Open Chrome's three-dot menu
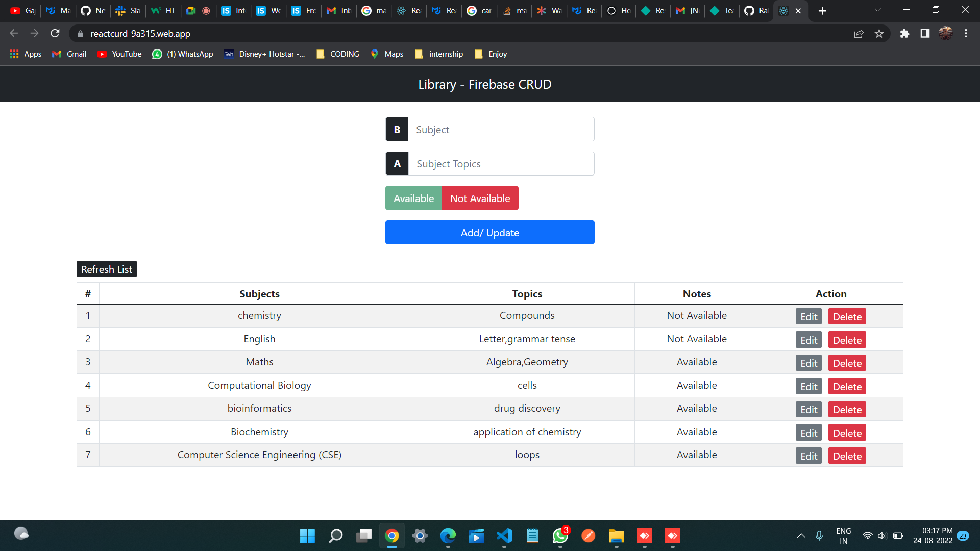This screenshot has height=551, width=980. point(966,33)
